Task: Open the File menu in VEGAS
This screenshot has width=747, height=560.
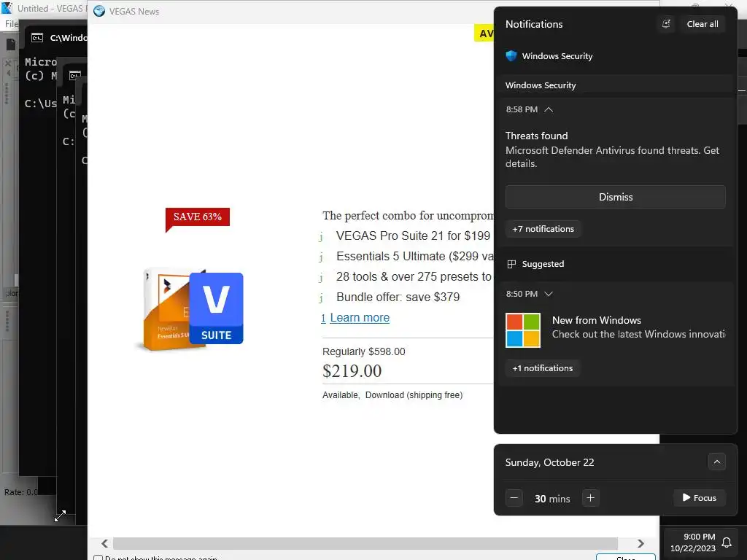Action: pyautogui.click(x=11, y=24)
